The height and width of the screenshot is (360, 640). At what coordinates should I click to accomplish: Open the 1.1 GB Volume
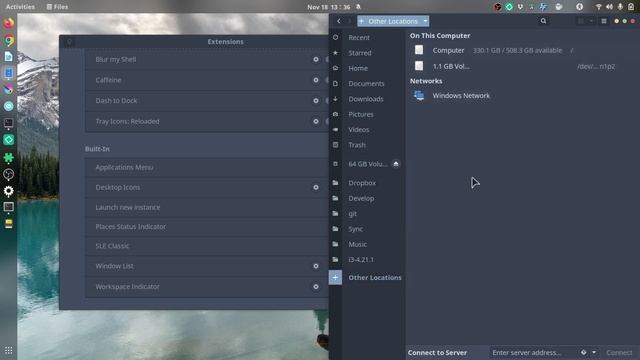[x=522, y=66]
